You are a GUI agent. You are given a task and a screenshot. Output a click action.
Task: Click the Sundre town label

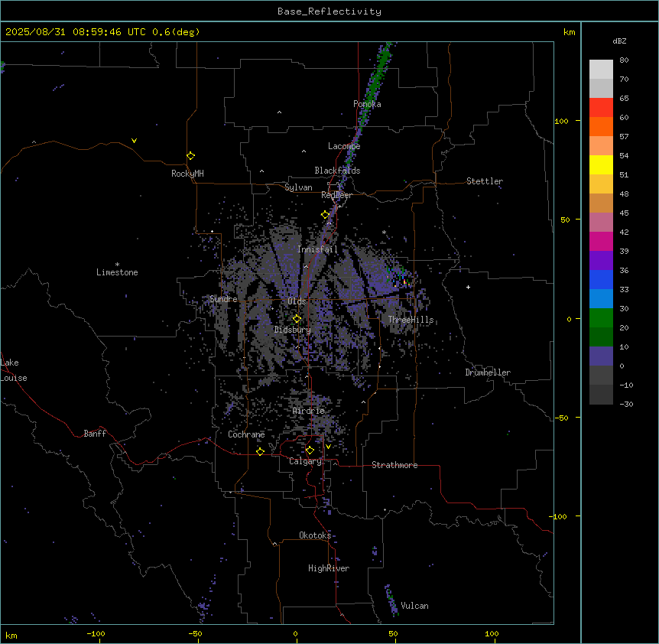[223, 299]
